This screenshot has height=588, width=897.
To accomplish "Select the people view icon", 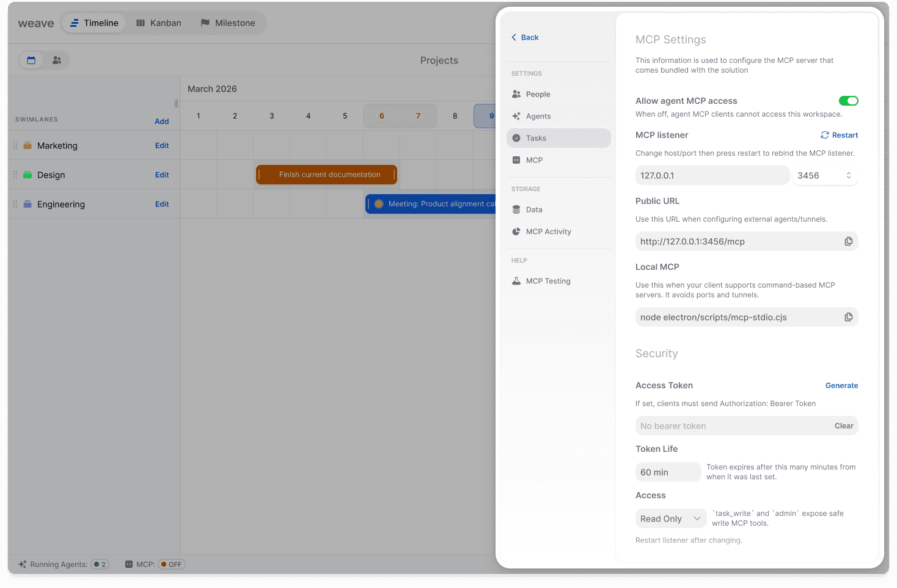I will pos(57,60).
